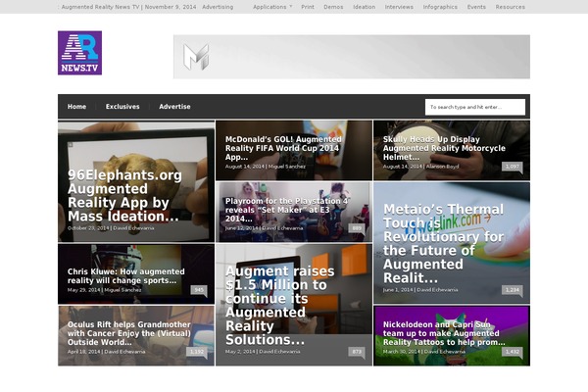Click Alanson Boyd byline on Skully article
588x392 pixels.
[442, 167]
